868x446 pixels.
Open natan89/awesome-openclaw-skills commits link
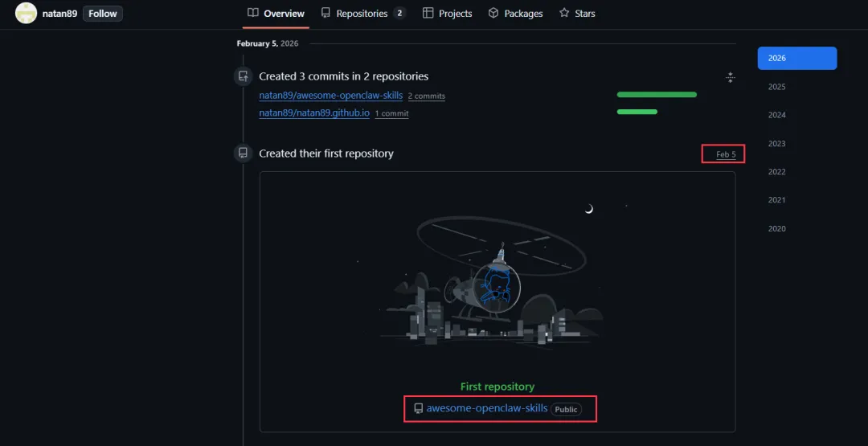[331, 95]
